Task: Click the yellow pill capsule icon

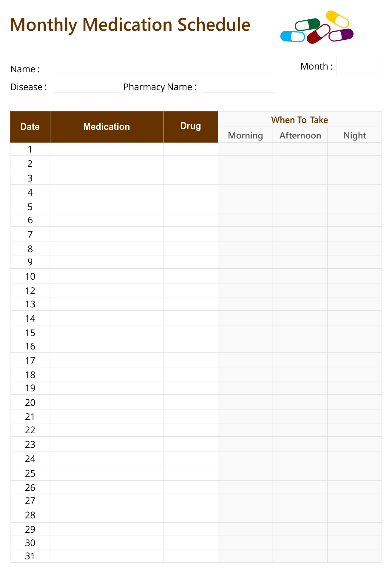Action: 337,19
